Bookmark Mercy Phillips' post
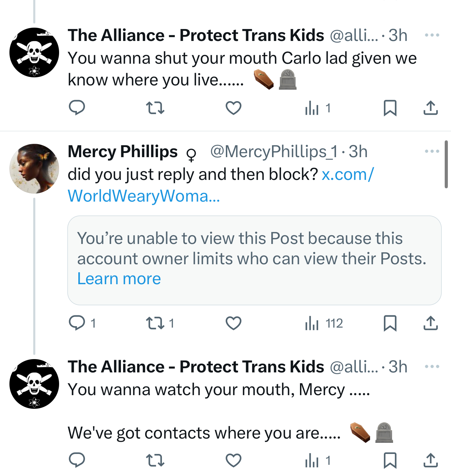 (390, 323)
